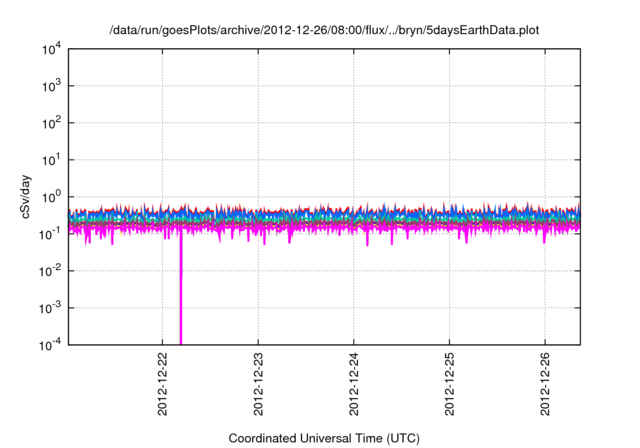640x448 pixels.
Task: Click the 10^-3 y-axis tick label
Action: pyautogui.click(x=51, y=308)
